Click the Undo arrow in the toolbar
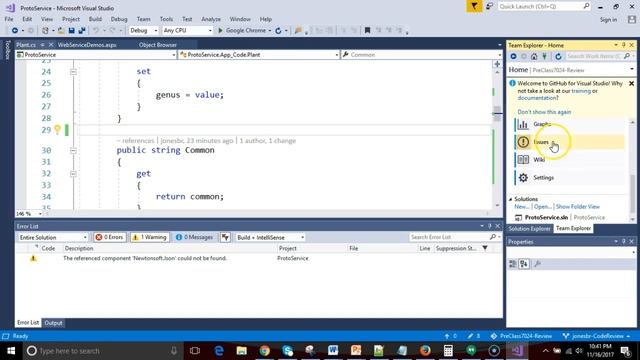Screen dimensions: 640x360 click(96, 31)
